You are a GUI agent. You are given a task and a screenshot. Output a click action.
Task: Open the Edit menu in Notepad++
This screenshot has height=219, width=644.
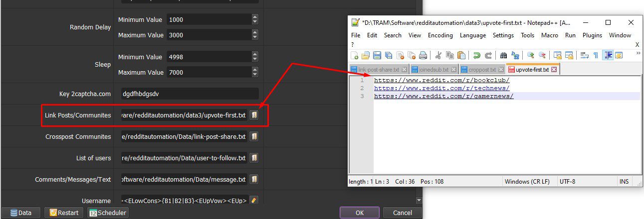click(x=372, y=35)
